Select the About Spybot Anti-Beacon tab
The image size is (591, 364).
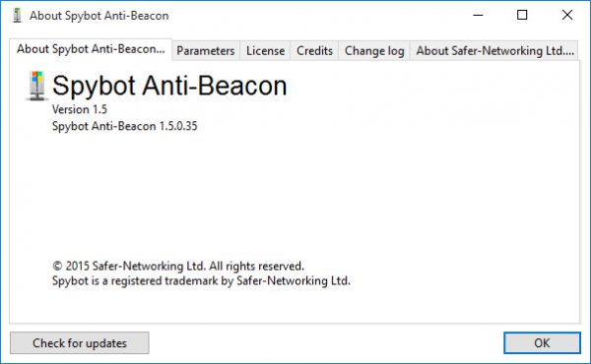tap(91, 49)
